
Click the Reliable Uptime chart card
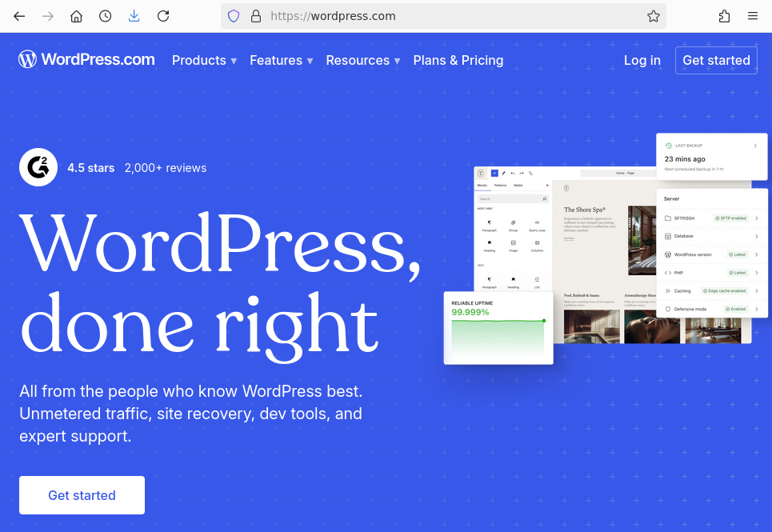pos(498,328)
